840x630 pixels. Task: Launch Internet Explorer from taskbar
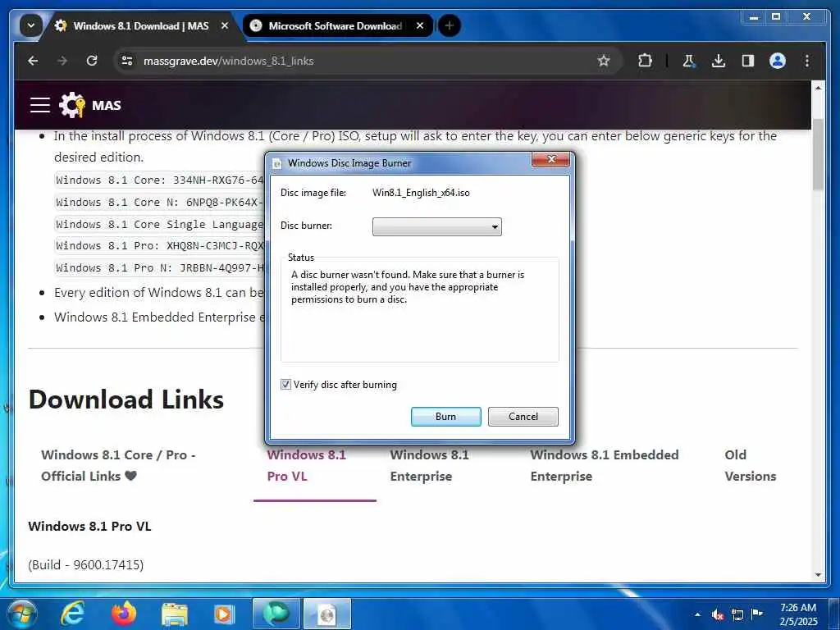[72, 614]
